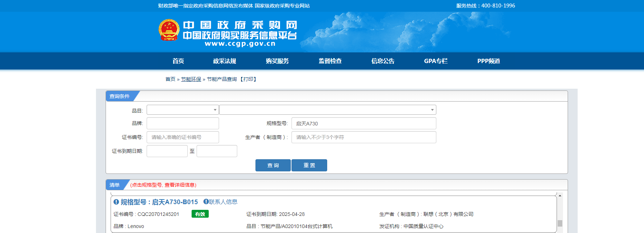This screenshot has height=233, width=644.
Task: Click 发证机构 中国质量认证中心 text
Action: 411,226
